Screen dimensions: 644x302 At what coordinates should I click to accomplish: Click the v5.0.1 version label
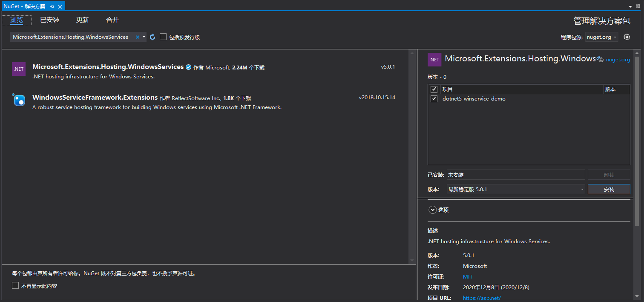(388, 67)
